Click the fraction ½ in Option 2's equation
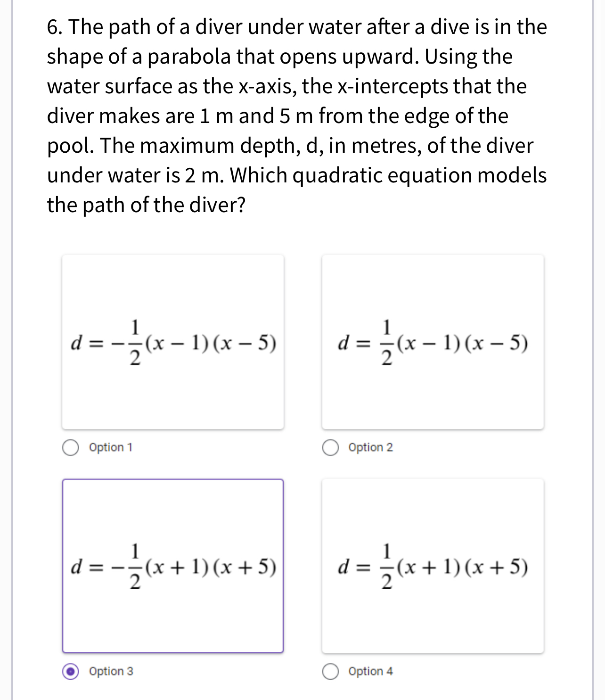This screenshot has height=700, width=605. (x=387, y=343)
